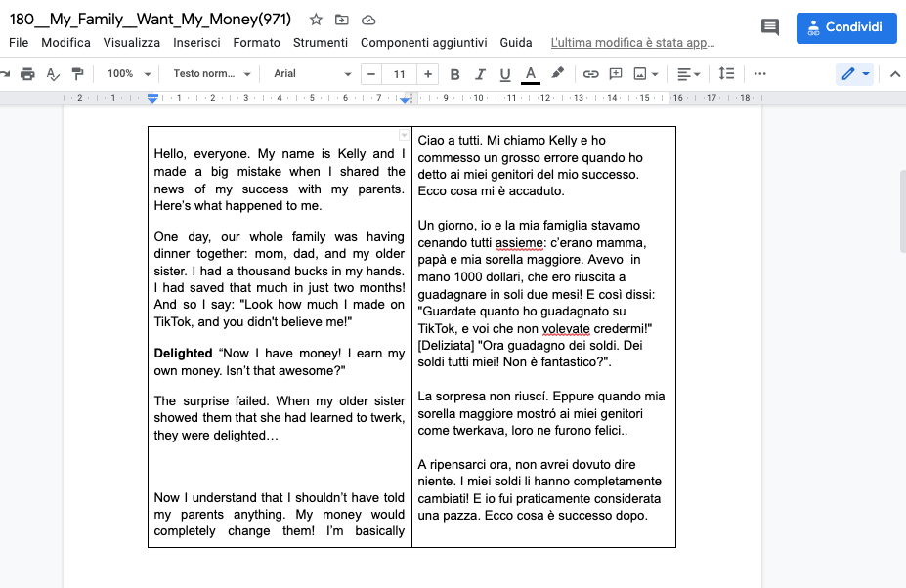Toggle italic formatting
906x588 pixels.
point(480,74)
